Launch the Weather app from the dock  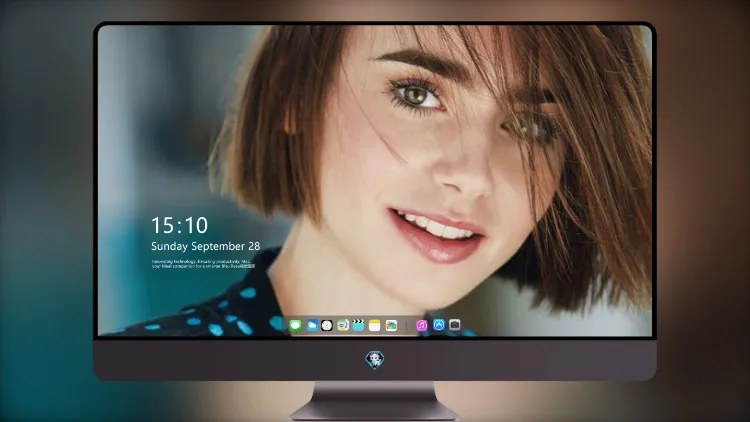pos(312,326)
